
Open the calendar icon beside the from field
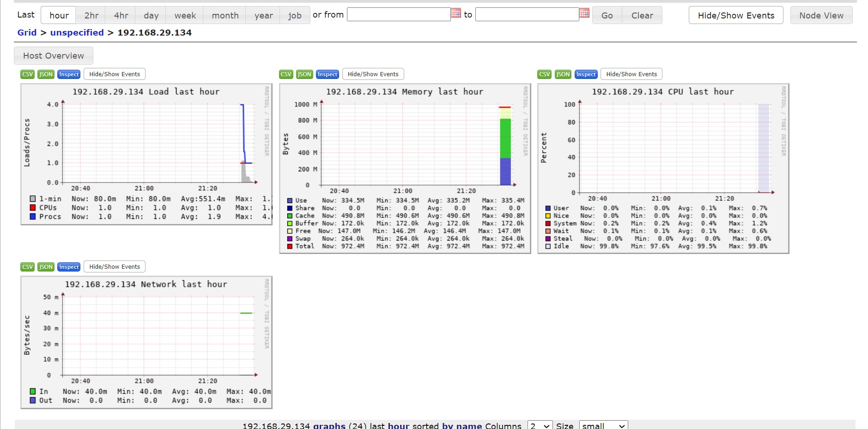[x=456, y=13]
